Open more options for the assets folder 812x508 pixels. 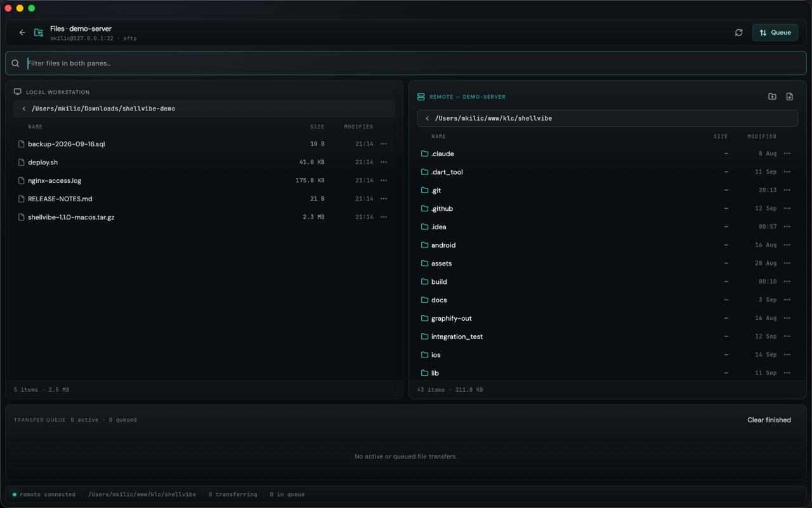tap(787, 264)
